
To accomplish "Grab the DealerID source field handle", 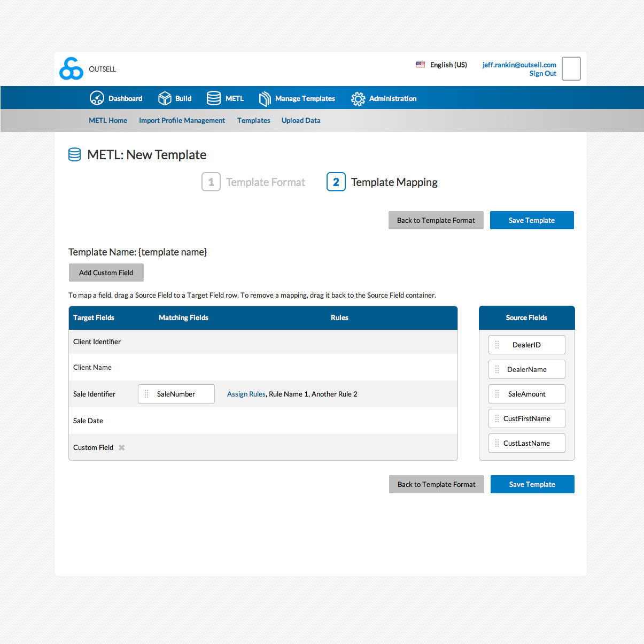I will point(497,345).
